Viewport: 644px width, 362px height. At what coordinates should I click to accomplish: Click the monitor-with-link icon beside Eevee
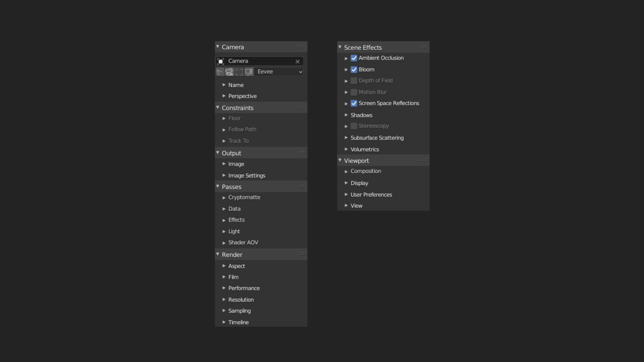(249, 72)
